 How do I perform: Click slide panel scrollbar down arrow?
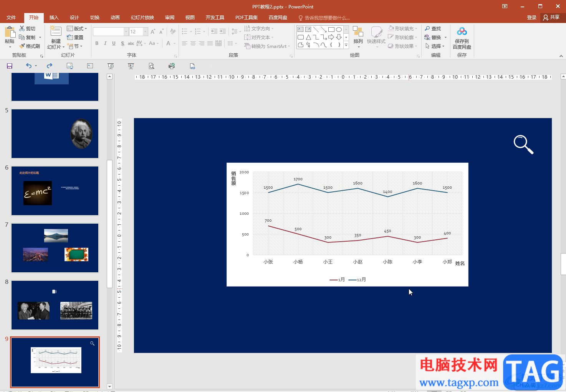tap(109, 387)
